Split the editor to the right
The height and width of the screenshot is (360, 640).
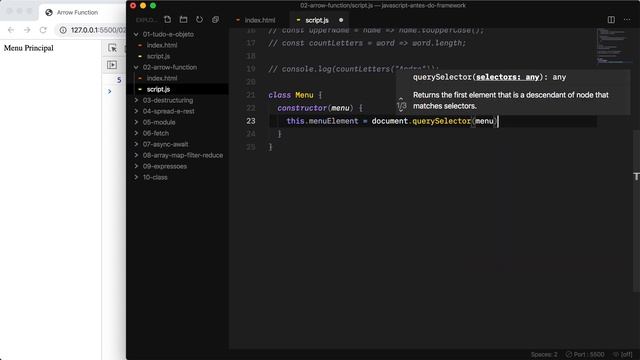pos(611,20)
